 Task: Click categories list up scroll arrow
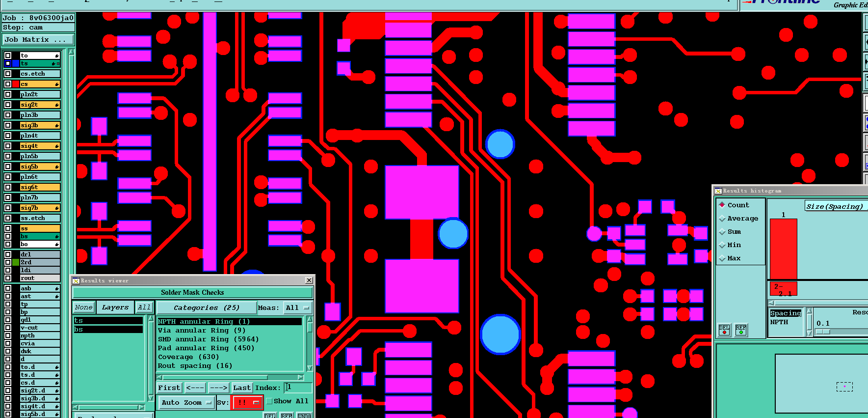pyautogui.click(x=310, y=319)
